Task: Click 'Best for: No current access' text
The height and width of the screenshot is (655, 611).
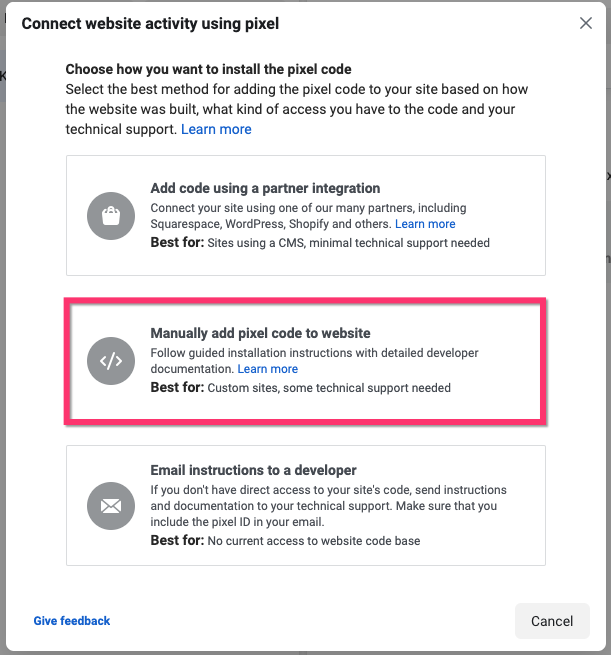Action: [285, 541]
